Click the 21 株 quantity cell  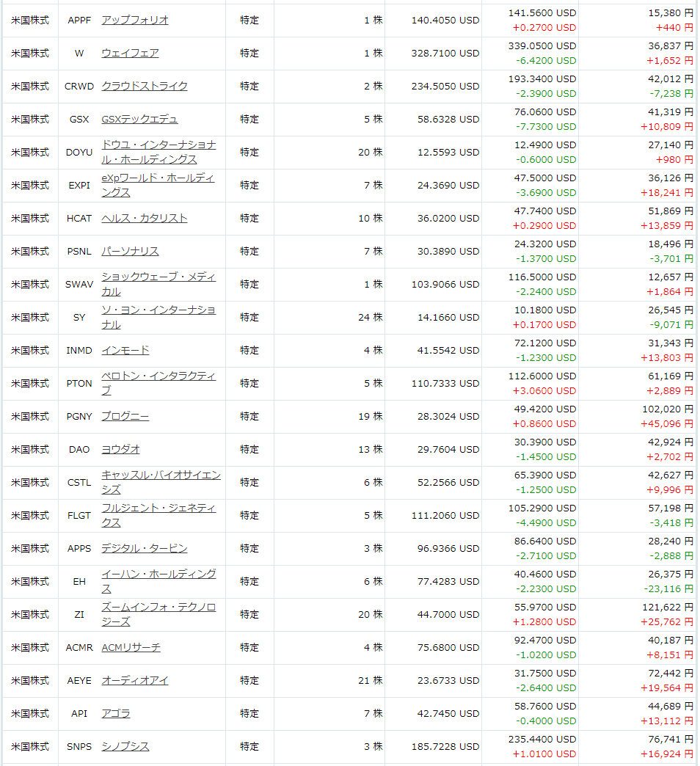point(371,680)
